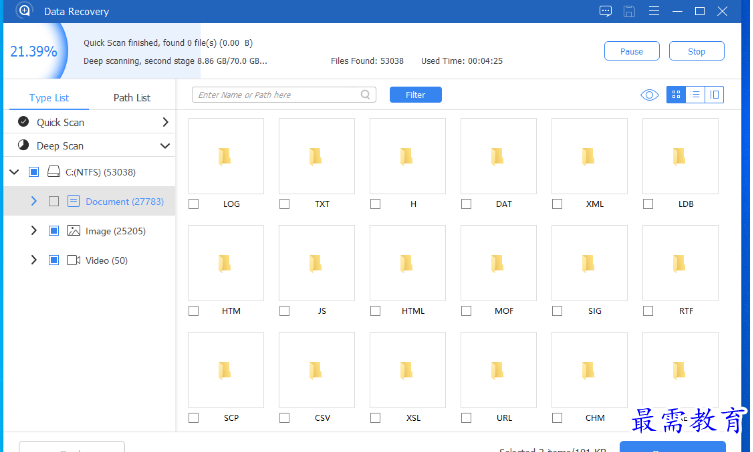Open the CHM folder thumbnail

point(589,370)
